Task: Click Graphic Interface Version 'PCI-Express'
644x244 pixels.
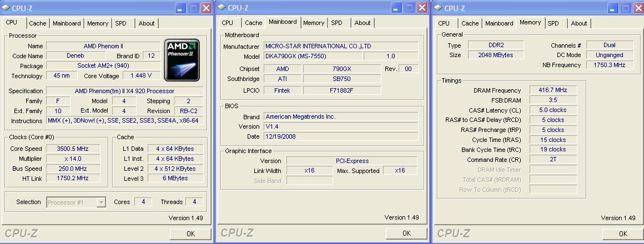Action: (351, 161)
